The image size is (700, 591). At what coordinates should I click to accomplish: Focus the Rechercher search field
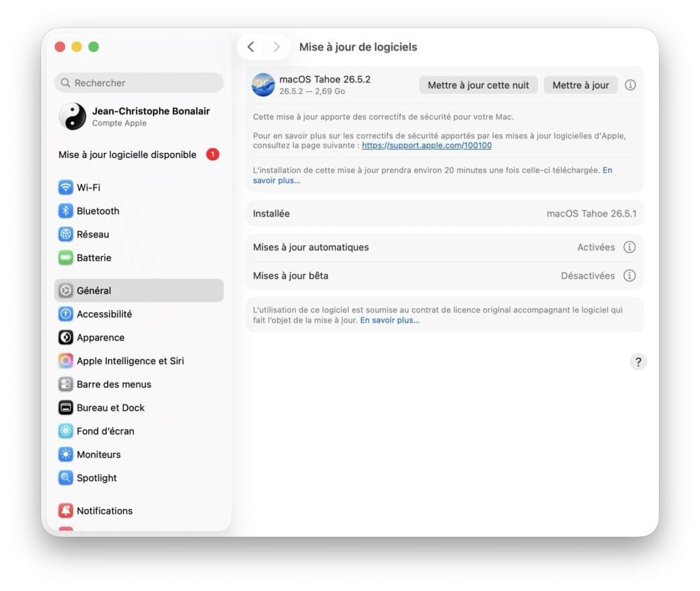[x=139, y=83]
